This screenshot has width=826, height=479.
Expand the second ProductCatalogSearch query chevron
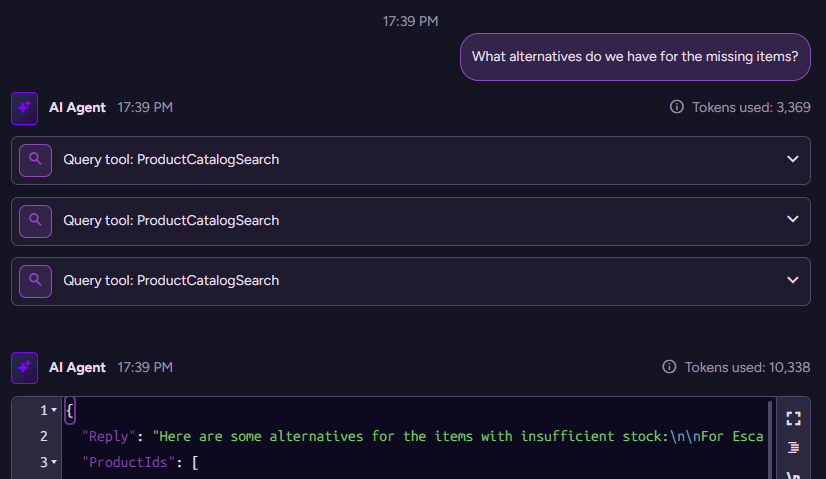coord(793,221)
